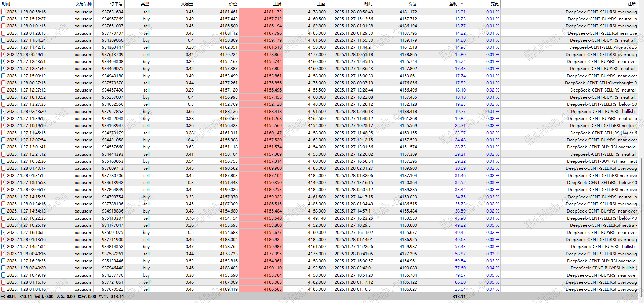This screenshot has height=303, width=644.
Task: Select the row icon beside 2025.11.27 12:31:49
Action: pos(3,68)
